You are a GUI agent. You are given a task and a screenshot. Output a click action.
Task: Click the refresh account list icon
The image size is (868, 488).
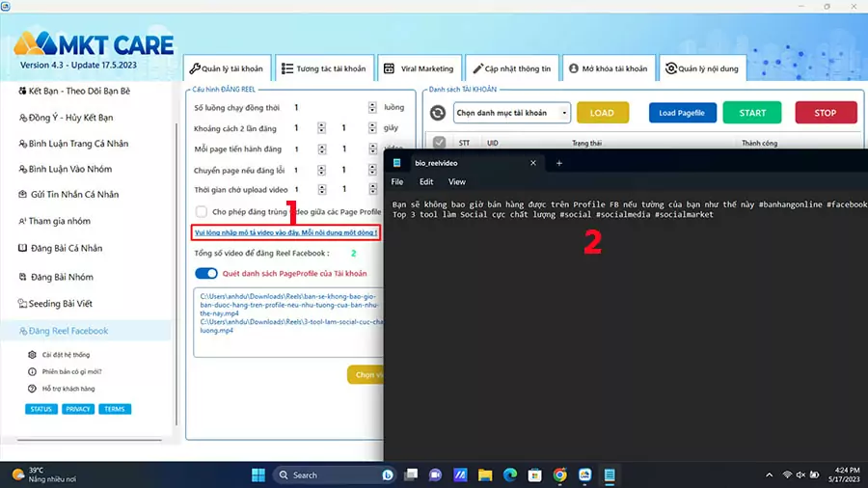437,113
